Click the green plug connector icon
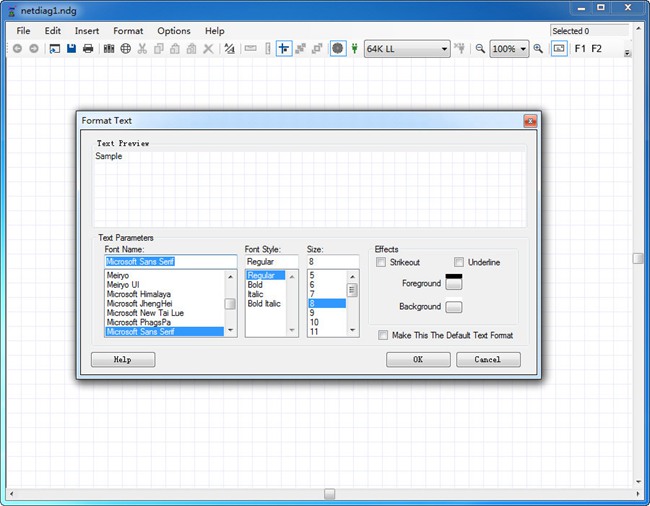 [354, 48]
